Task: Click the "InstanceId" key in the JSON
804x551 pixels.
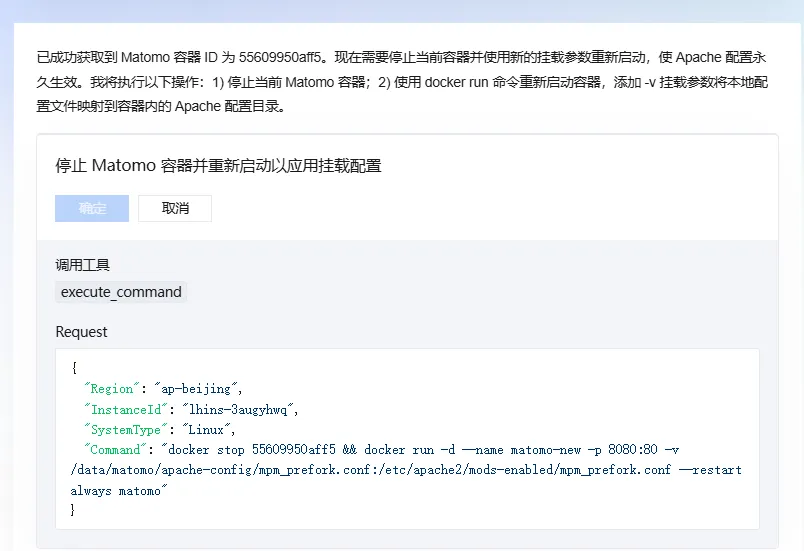Action: (x=126, y=410)
